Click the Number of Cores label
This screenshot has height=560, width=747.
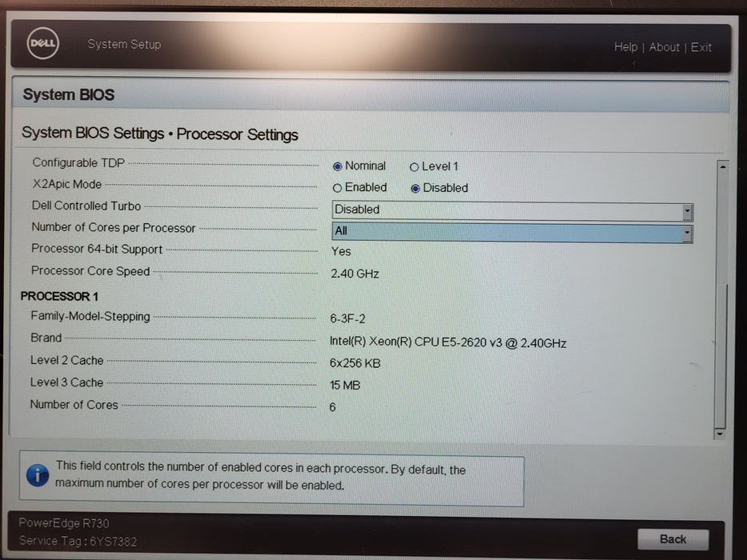(74, 405)
